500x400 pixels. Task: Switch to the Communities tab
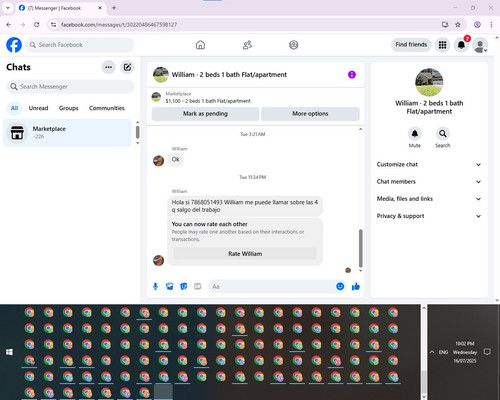(107, 108)
